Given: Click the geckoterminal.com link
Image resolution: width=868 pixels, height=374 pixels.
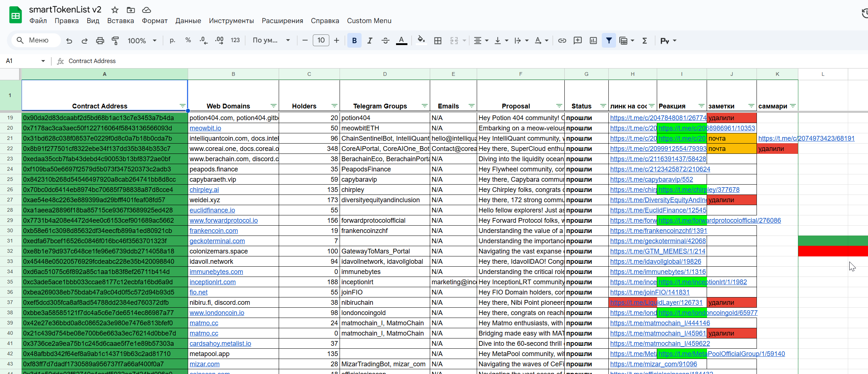Looking at the screenshot, I should 217,241.
